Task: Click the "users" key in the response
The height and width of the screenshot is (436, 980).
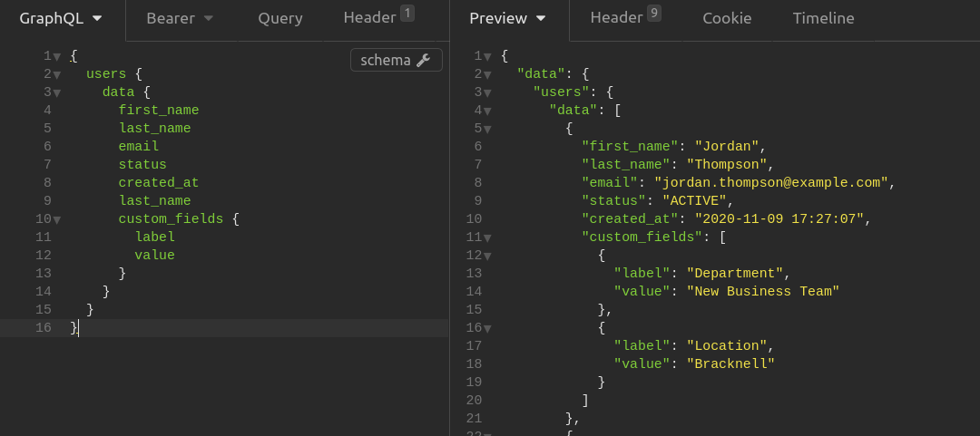Action: pyautogui.click(x=562, y=92)
